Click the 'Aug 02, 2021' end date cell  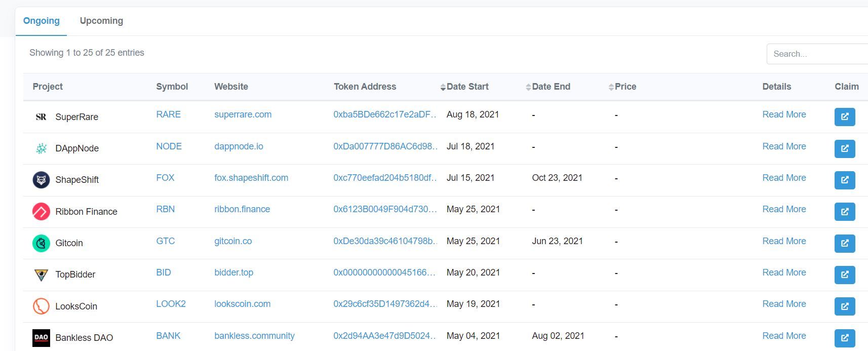(558, 336)
